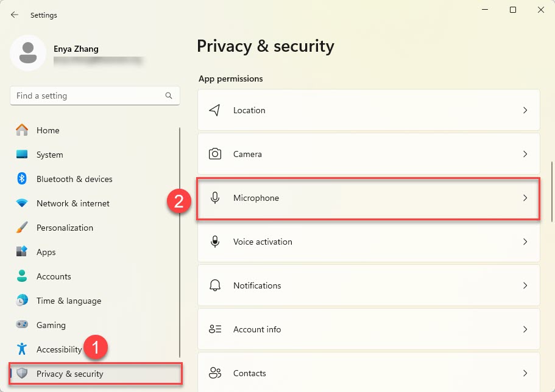Click the Location arrow icon
Screen dimensions: 555x392
pos(214,110)
